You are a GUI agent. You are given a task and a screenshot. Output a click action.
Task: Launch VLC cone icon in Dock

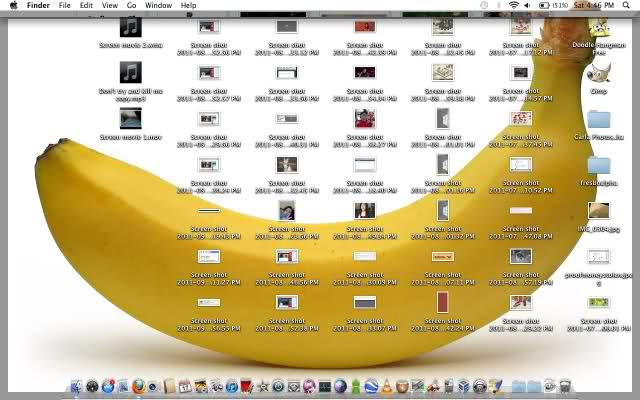[x=387, y=386]
